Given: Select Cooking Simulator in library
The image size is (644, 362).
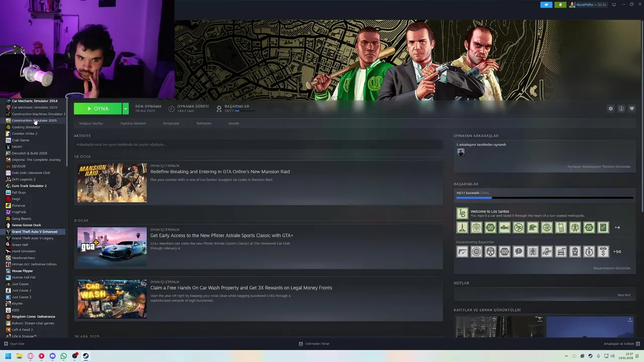Looking at the screenshot, I should tap(26, 127).
